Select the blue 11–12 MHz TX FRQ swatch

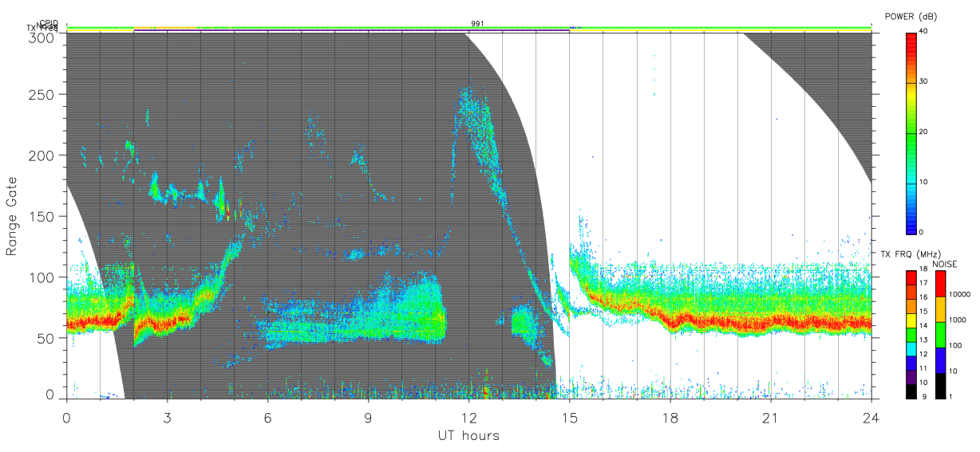(x=911, y=364)
